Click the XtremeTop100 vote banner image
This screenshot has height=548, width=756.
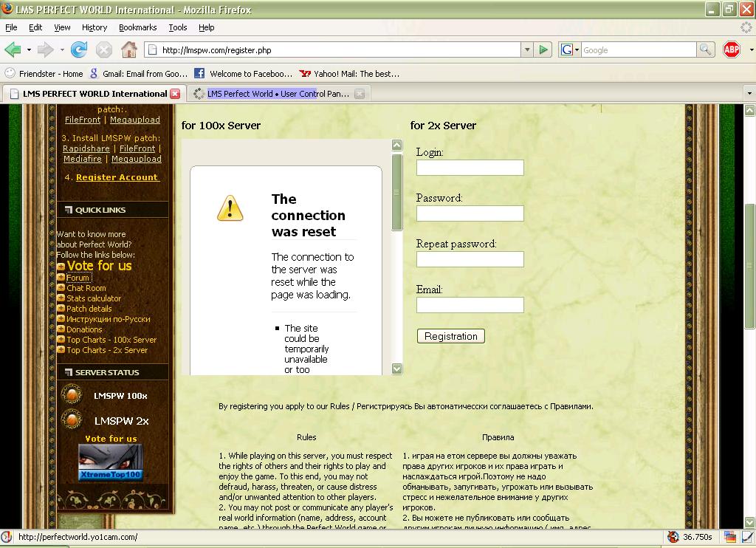tap(111, 462)
